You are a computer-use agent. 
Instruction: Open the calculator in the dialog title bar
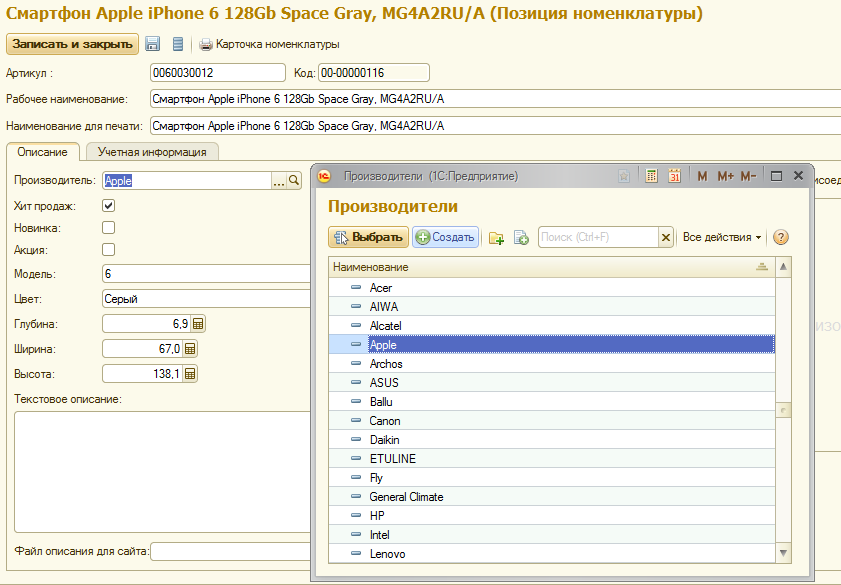651,176
